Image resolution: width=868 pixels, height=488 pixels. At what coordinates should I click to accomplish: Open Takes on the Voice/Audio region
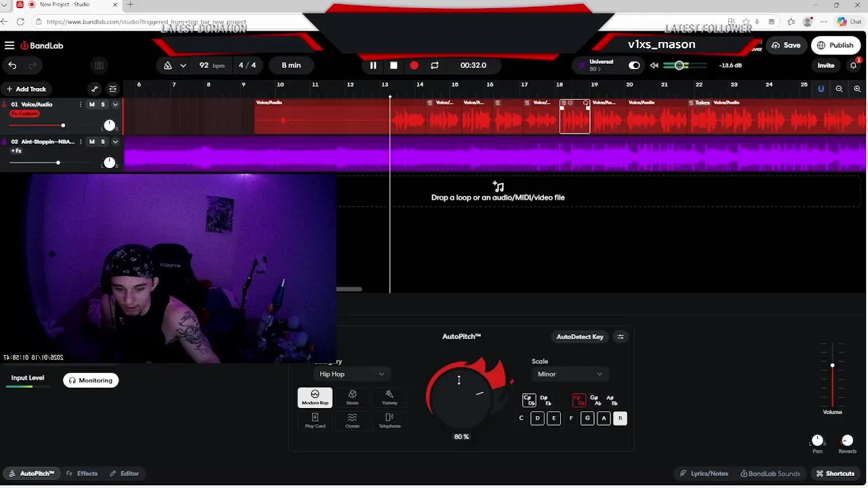(699, 102)
